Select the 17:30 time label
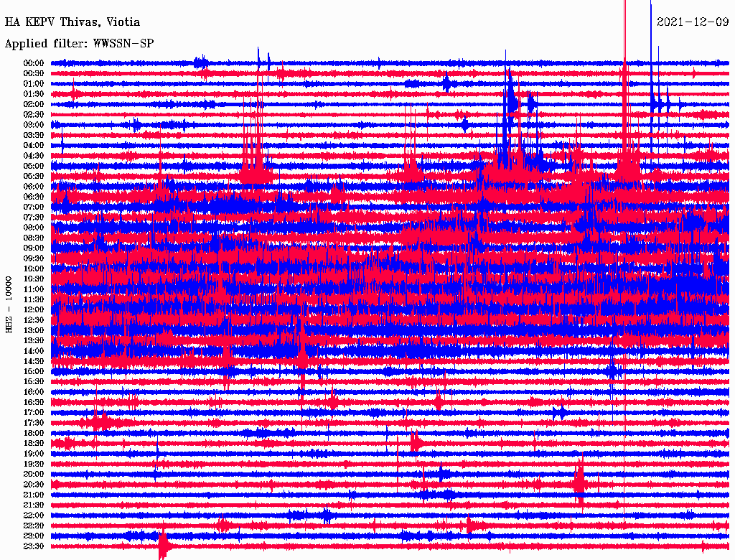Viewport: 735px width, 560px height. [34, 423]
